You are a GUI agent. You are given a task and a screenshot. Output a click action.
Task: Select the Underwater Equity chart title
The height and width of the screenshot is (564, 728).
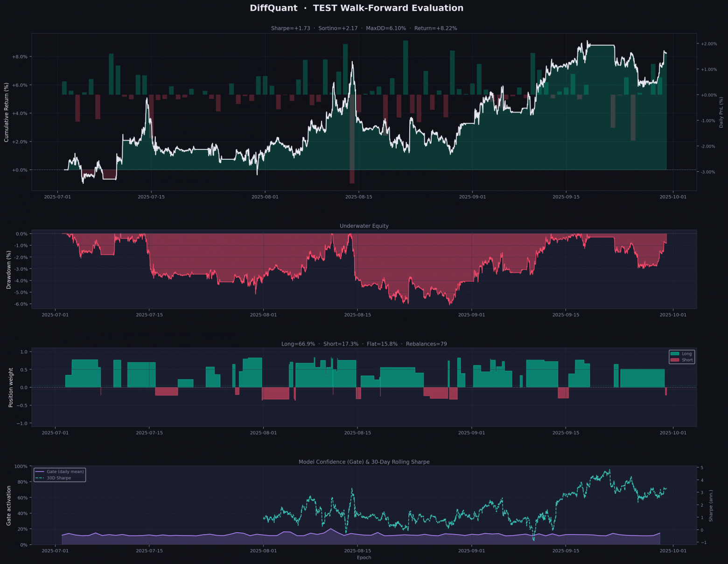(364, 226)
